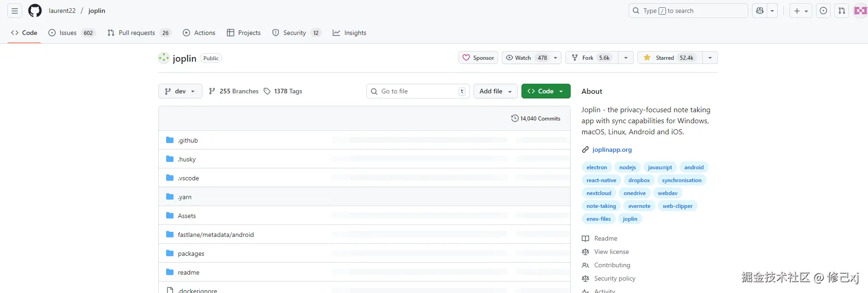Click the onedrive topic tag
Image resolution: width=868 pixels, height=293 pixels.
(x=634, y=193)
